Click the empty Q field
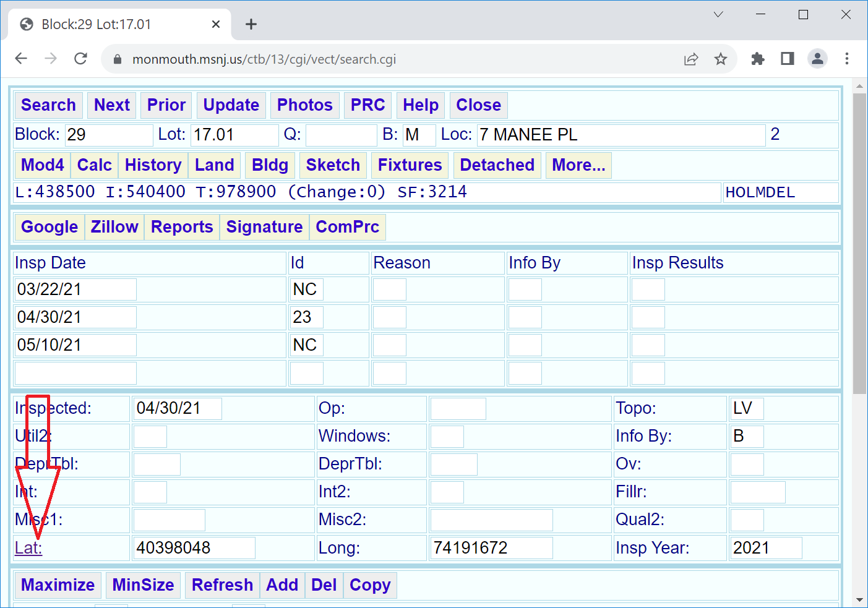Screen dimensions: 868x608 point(342,135)
